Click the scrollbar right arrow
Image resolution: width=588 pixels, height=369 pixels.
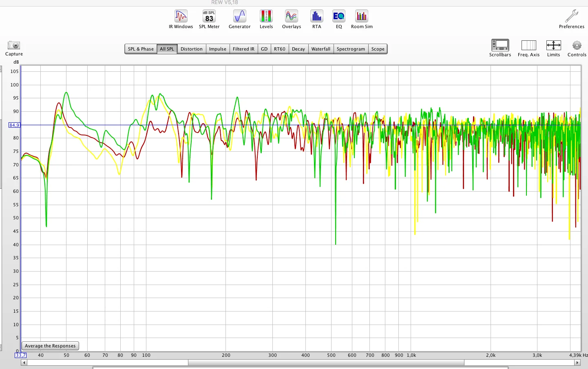coord(577,362)
